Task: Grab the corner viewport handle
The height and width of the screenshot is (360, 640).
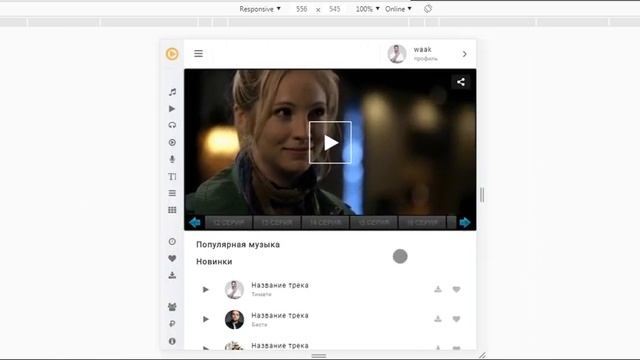Action: (x=482, y=356)
